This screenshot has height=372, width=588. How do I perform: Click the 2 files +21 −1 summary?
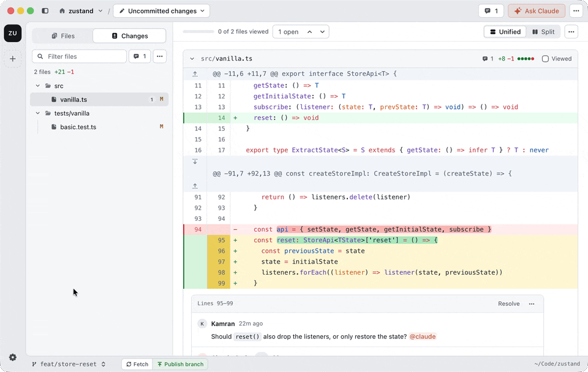[x=54, y=72]
